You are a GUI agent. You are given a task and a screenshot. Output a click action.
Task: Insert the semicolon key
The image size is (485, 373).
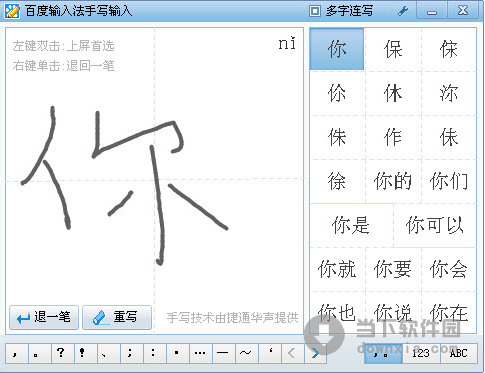(132, 353)
